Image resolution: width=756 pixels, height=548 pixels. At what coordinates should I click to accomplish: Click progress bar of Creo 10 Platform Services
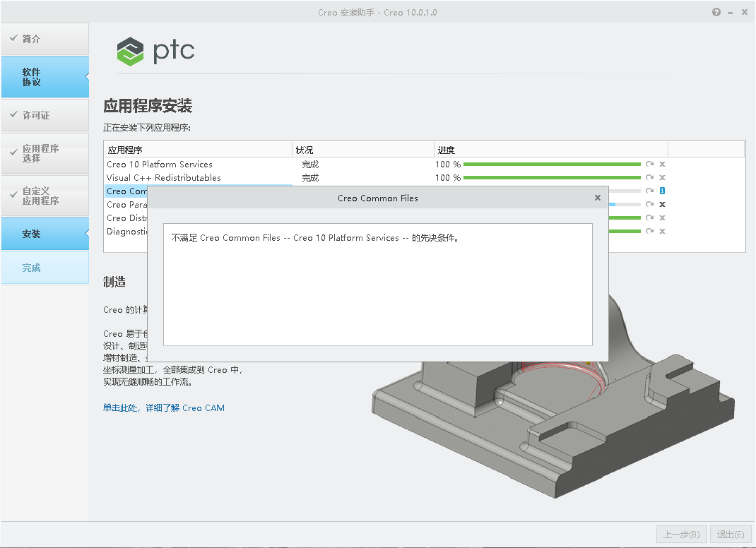552,165
